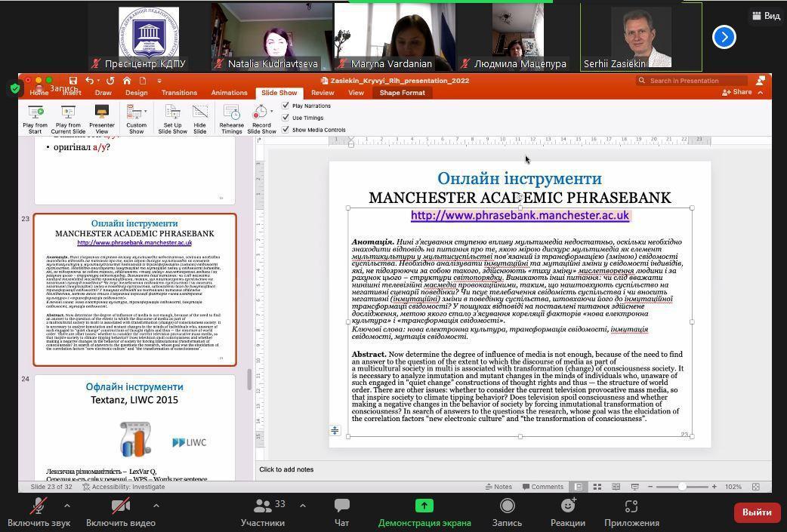Click the Zoom green shield security icon
Screen dimensions: 787x532
pos(15,89)
